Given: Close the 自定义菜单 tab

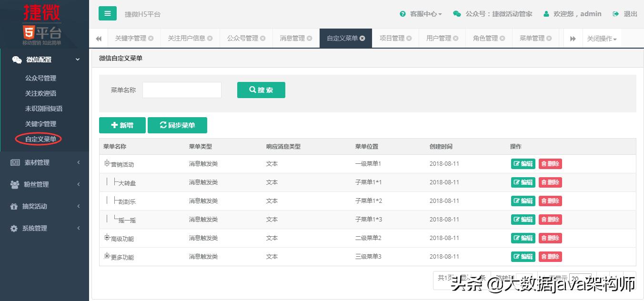Looking at the screenshot, I should (362, 38).
